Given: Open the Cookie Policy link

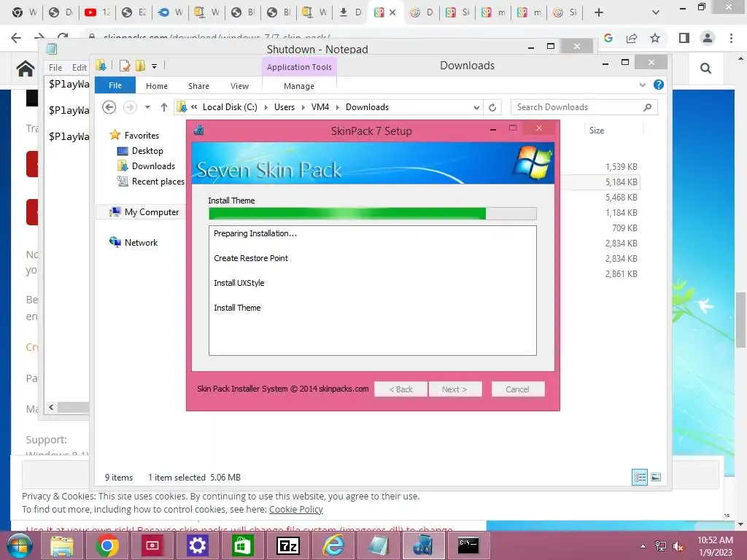Looking at the screenshot, I should pos(296,509).
